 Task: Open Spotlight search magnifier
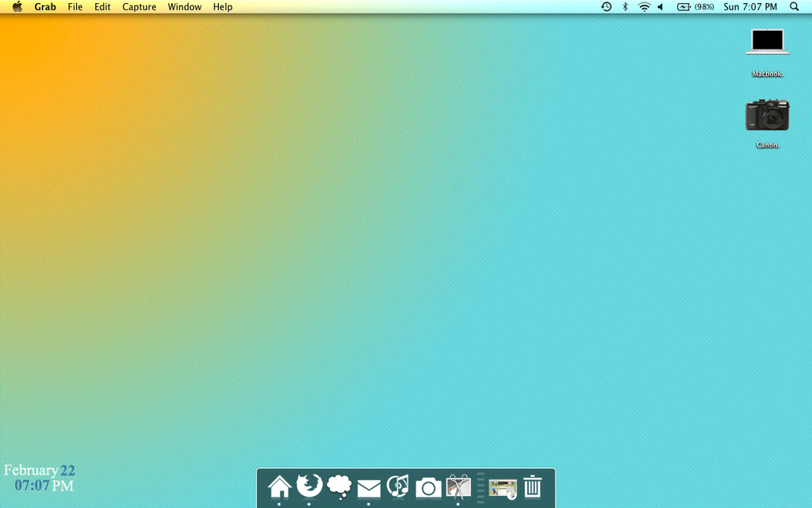tap(795, 6)
